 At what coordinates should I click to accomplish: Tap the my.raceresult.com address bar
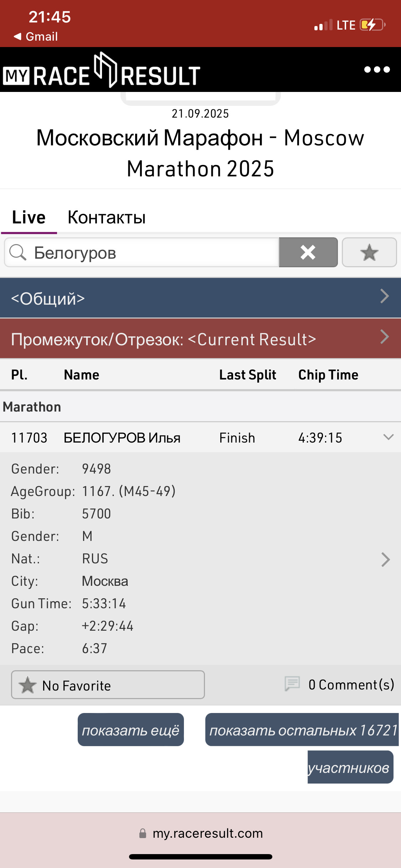[x=201, y=833]
